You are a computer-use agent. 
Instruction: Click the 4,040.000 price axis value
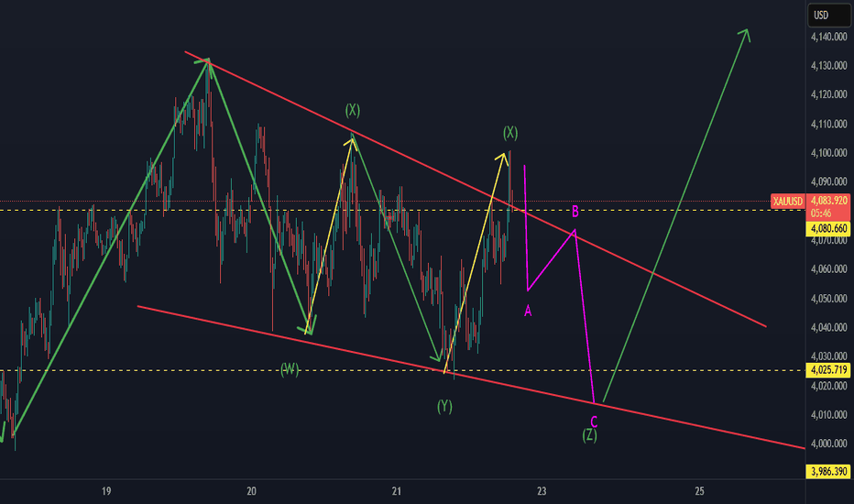(x=828, y=327)
